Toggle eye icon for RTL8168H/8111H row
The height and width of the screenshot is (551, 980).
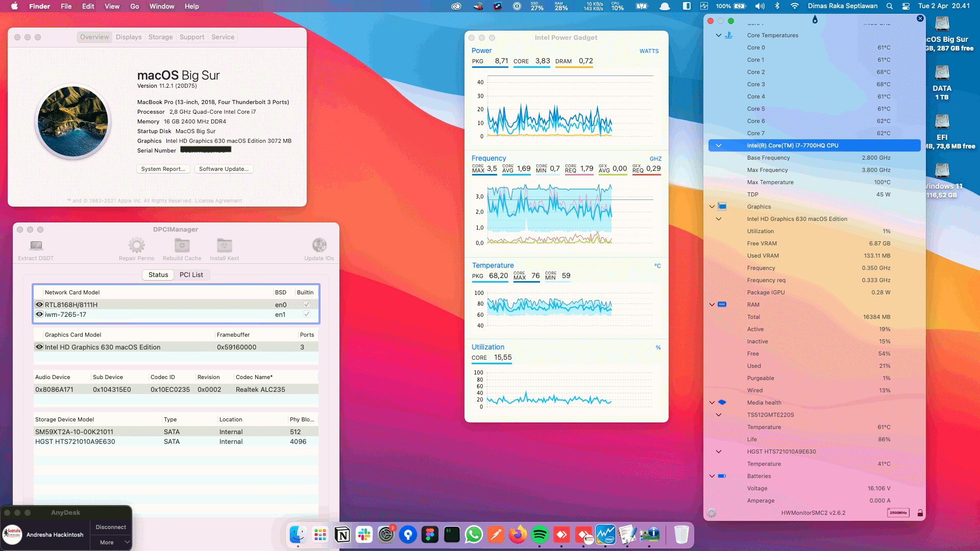point(39,305)
